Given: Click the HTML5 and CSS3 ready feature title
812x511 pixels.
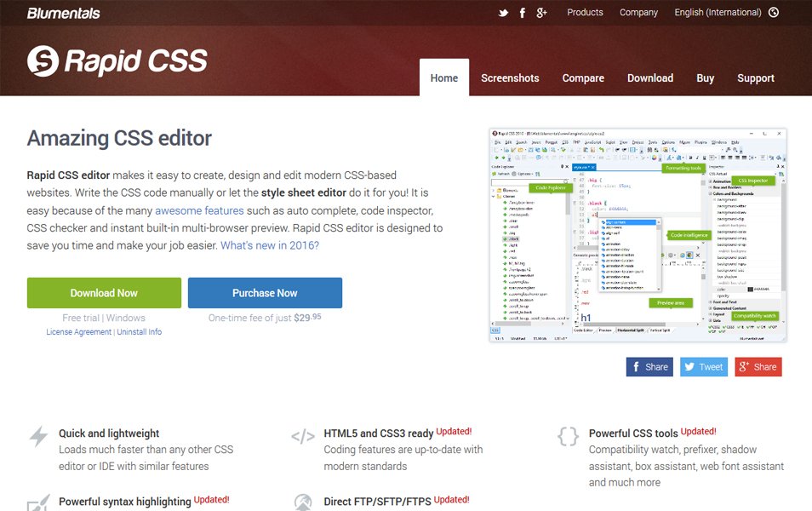Looking at the screenshot, I should tap(379, 433).
